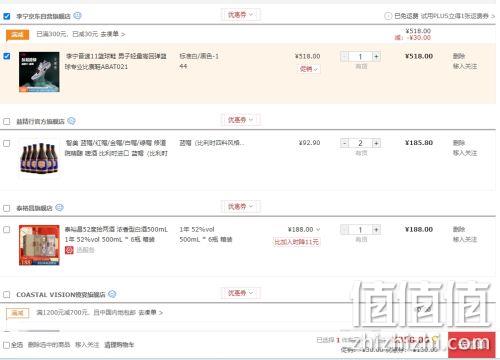
Task: Delete the basketball shoes from cart
Action: 459,56
